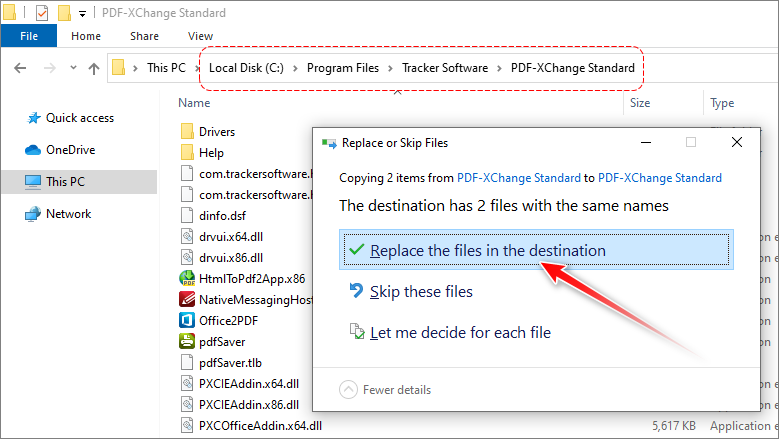This screenshot has width=779, height=439.
Task: Switch to the Share ribbon tab
Action: click(x=145, y=36)
